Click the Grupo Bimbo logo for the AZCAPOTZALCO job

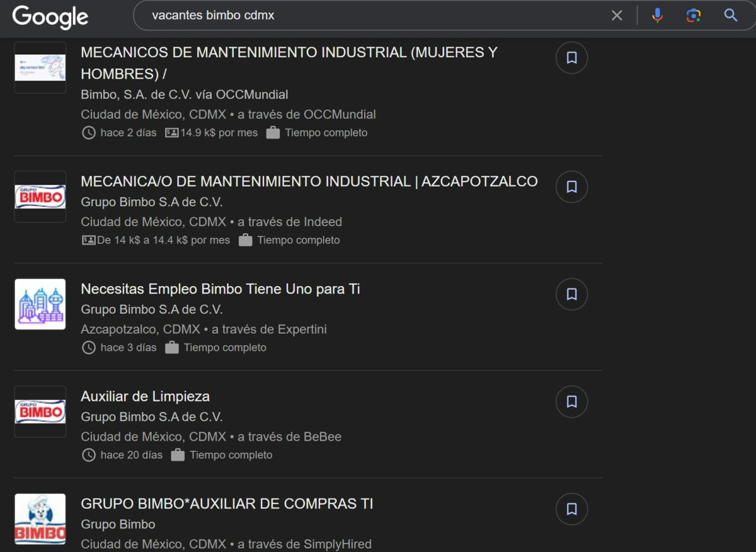40,197
